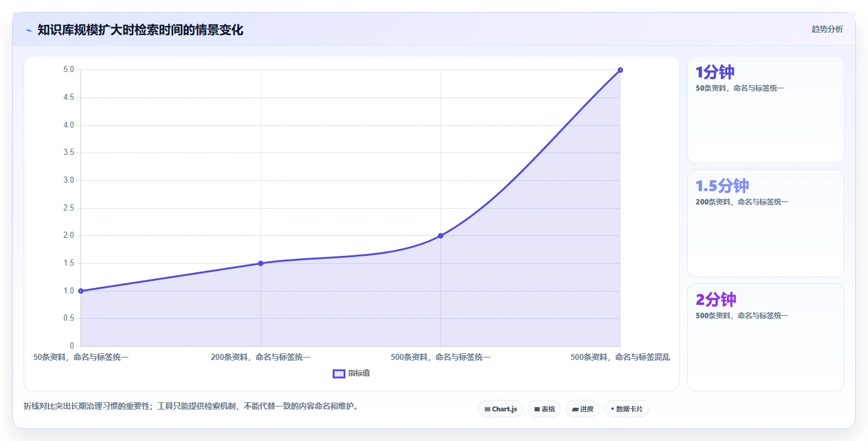This screenshot has height=441, width=868.
Task: Click the 1.5分钟 card subtitle 200条资料
Action: [742, 202]
